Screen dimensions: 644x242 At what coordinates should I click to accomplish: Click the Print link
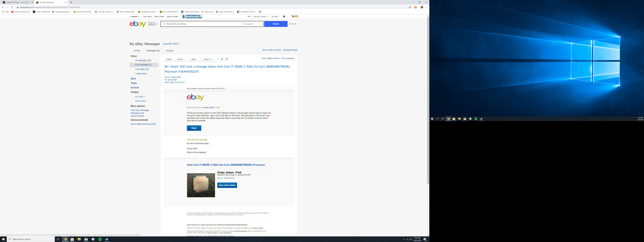264,58
